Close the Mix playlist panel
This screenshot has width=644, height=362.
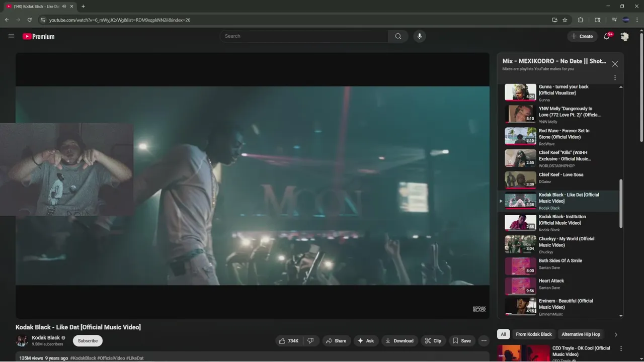click(x=615, y=64)
